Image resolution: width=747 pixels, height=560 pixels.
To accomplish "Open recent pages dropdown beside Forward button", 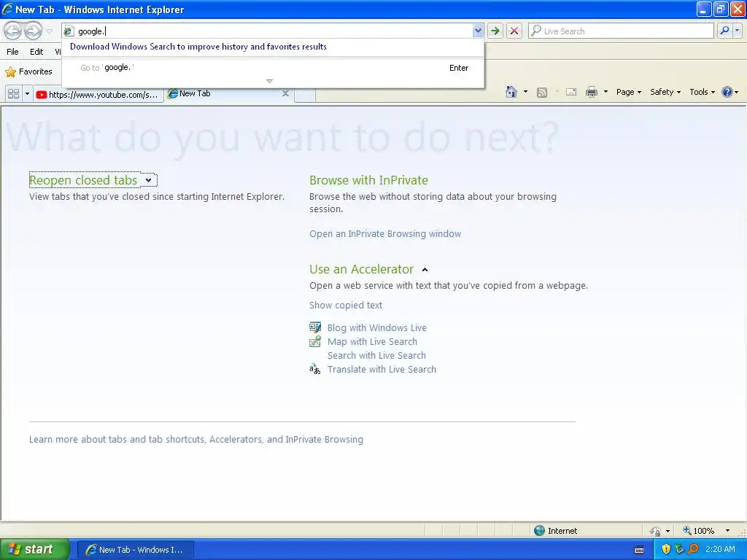I will point(49,31).
